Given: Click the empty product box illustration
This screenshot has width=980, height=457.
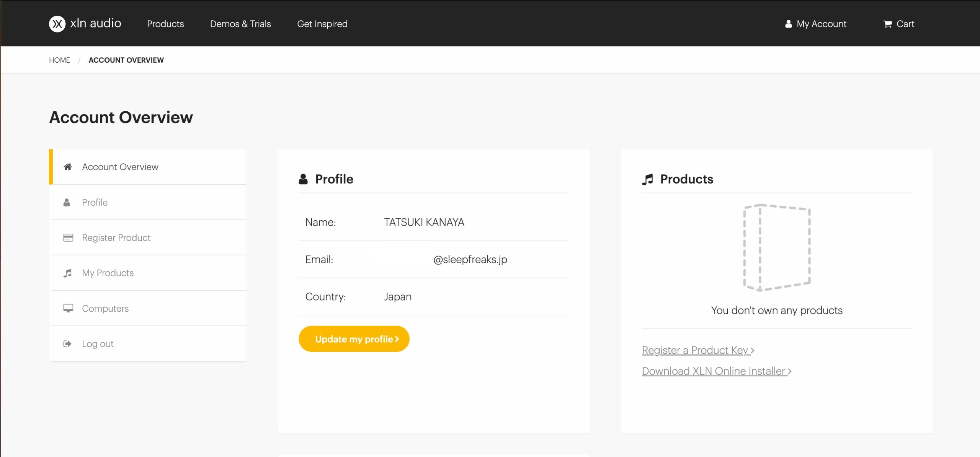Looking at the screenshot, I should (777, 247).
